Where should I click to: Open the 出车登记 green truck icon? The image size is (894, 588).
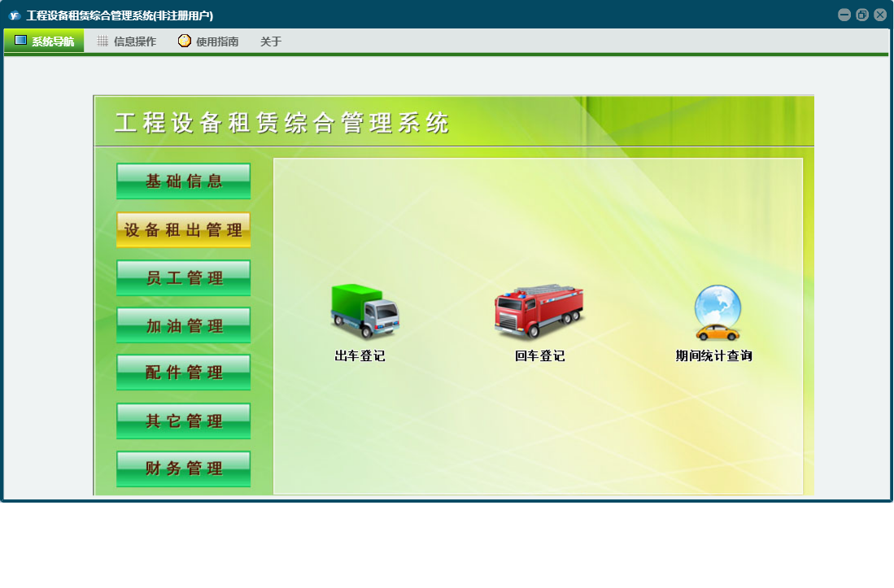click(x=365, y=311)
